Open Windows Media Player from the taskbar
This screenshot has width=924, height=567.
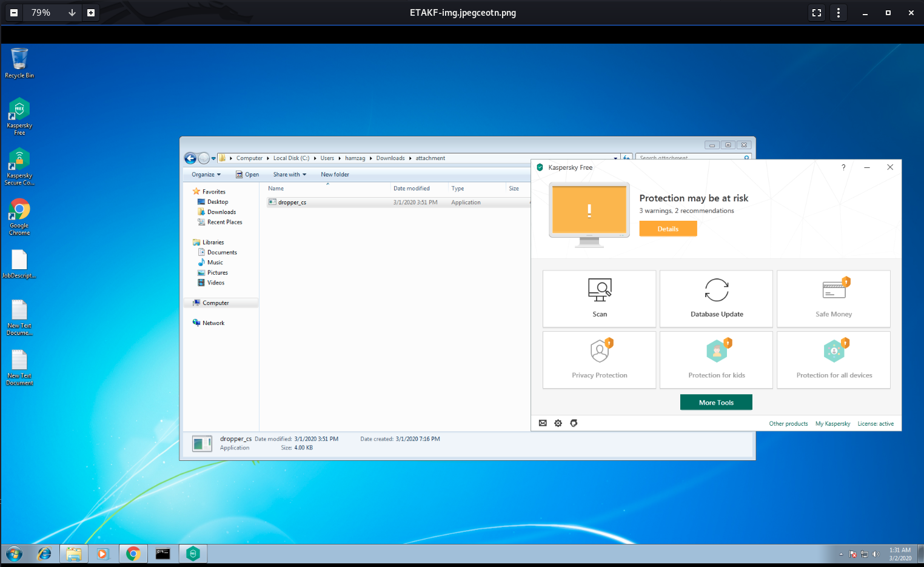coord(102,554)
